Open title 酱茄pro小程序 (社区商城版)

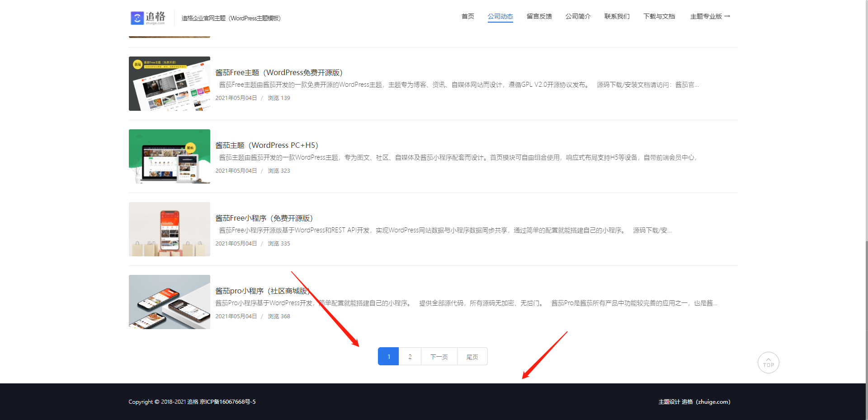263,291
